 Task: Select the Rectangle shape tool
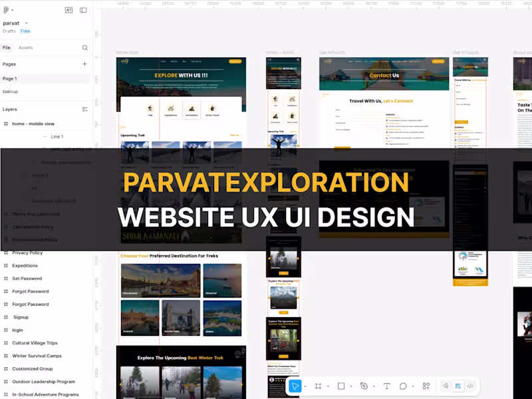pos(340,386)
